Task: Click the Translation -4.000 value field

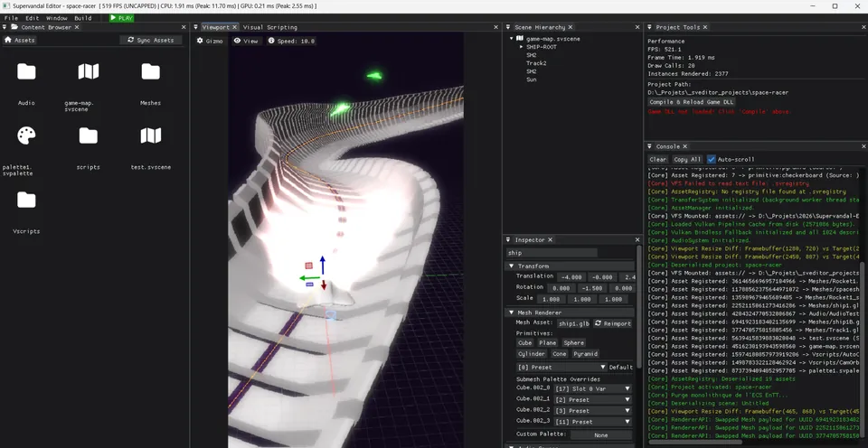Action: click(x=571, y=277)
